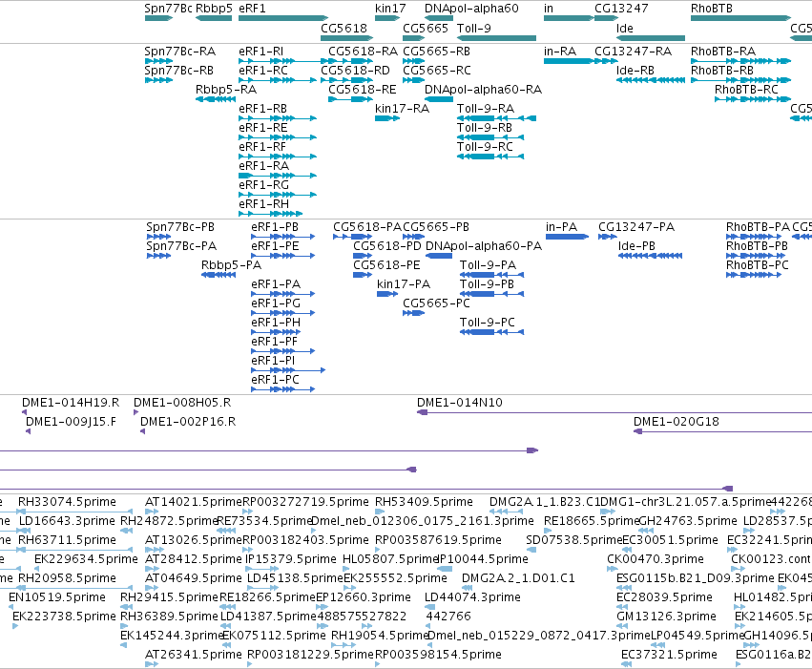Click BAC end DME1-009J15.F
This screenshot has width=812, height=669.
[29, 432]
